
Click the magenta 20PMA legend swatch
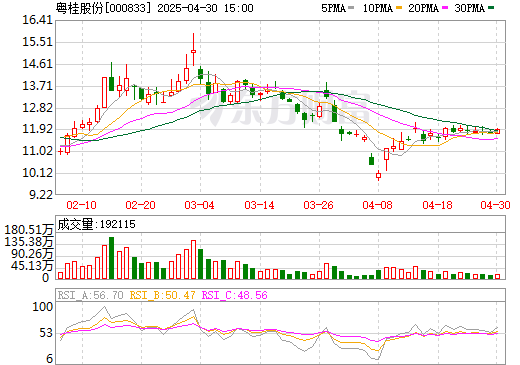click(445, 8)
